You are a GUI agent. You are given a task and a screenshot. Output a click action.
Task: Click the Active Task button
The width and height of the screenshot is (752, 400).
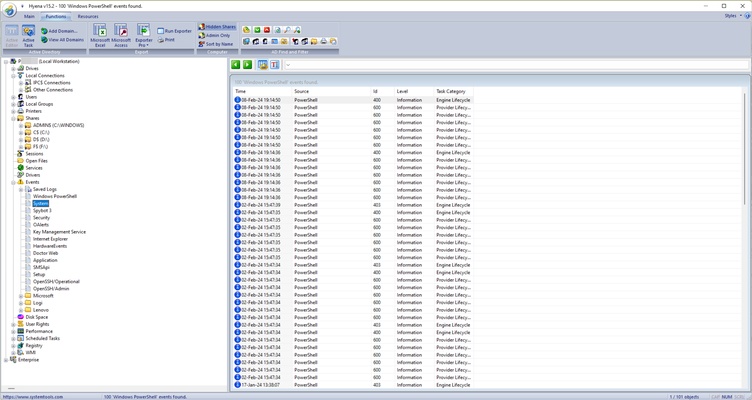(28, 36)
